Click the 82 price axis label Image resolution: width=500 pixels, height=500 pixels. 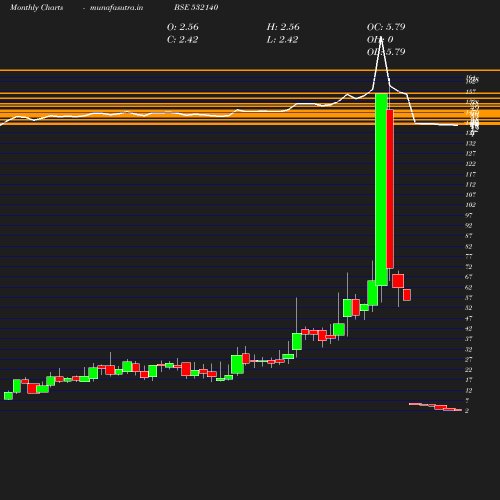coord(469,247)
